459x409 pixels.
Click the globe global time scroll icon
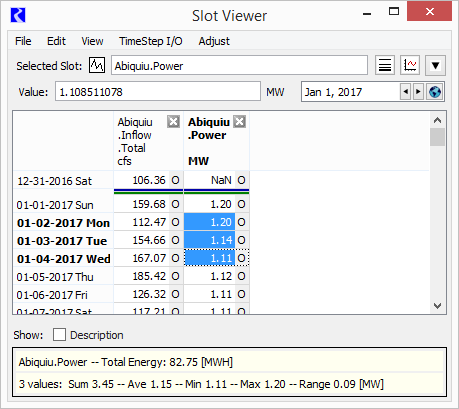coord(435,92)
